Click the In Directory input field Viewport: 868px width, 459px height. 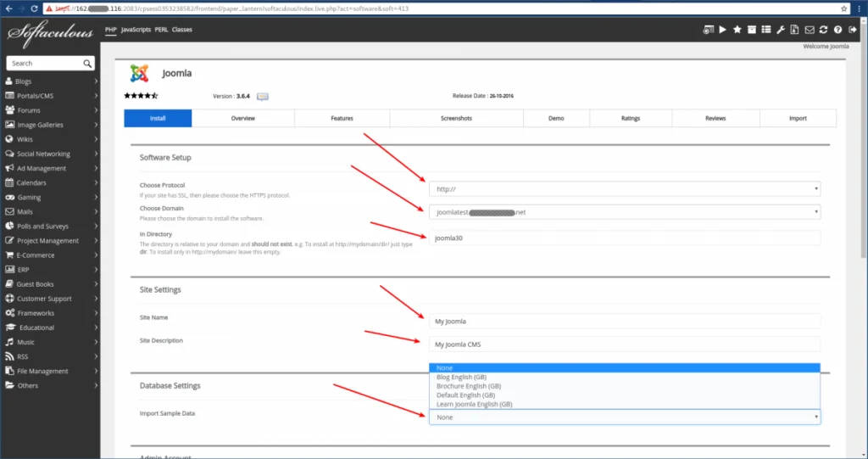click(625, 238)
